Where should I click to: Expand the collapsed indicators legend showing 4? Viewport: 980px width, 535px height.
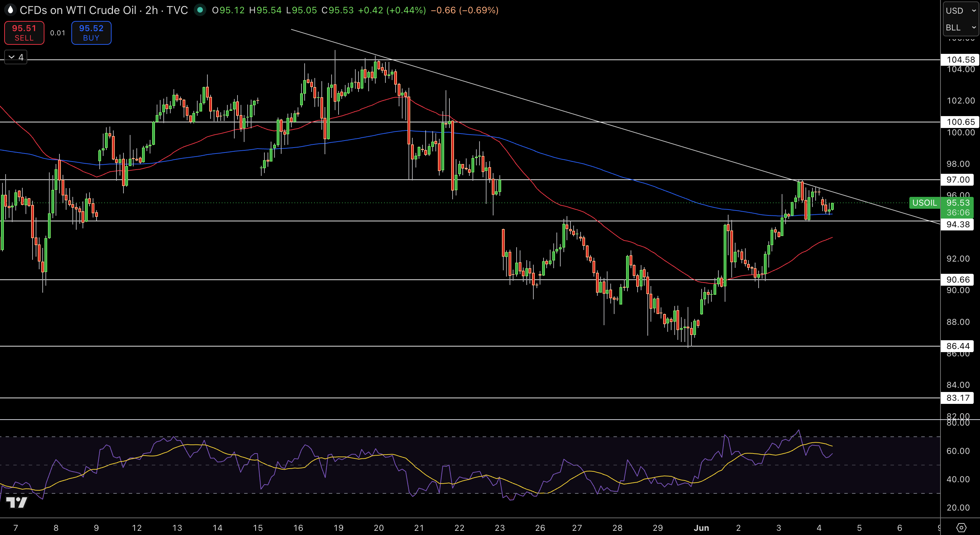16,57
